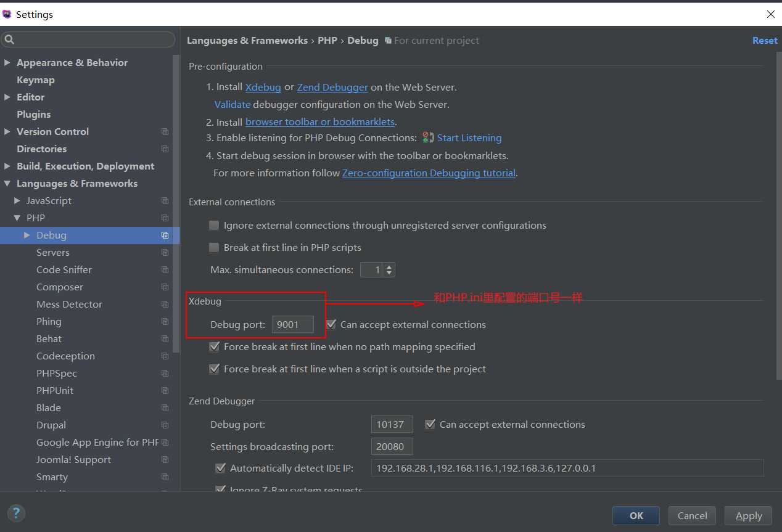
Task: Click the For current project icon in breadcrumb
Action: pyautogui.click(x=388, y=41)
